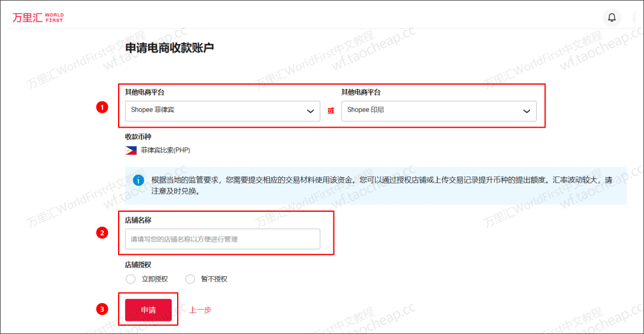Click the 店铺名称 input field

pyautogui.click(x=222, y=239)
